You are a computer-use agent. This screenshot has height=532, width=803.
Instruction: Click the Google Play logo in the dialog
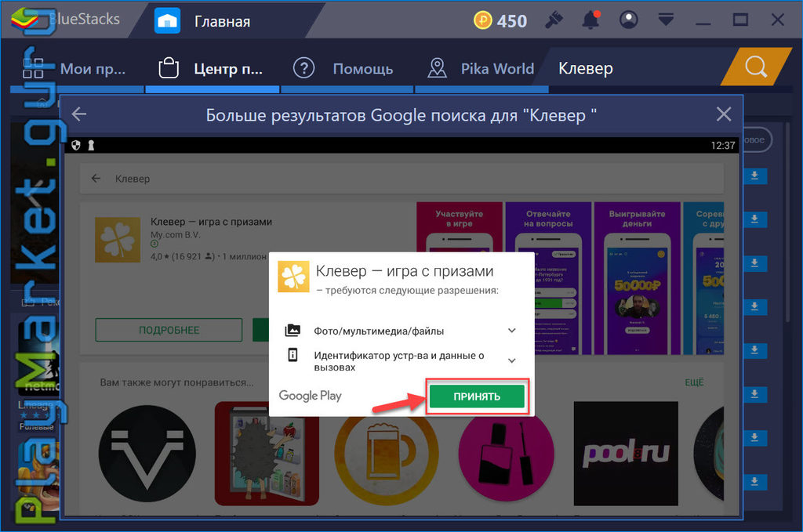point(310,396)
